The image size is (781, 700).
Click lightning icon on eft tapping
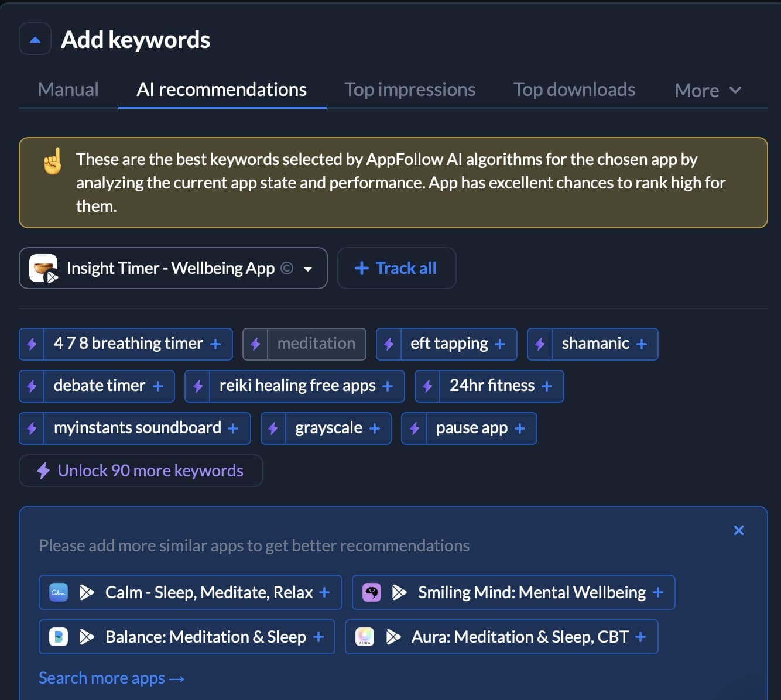tap(389, 344)
